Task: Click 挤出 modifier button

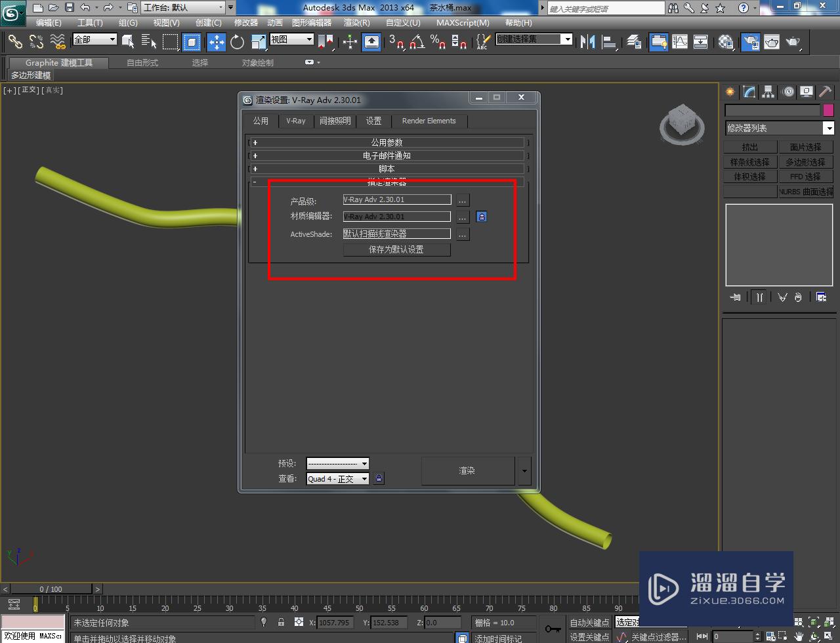Action: (x=750, y=147)
